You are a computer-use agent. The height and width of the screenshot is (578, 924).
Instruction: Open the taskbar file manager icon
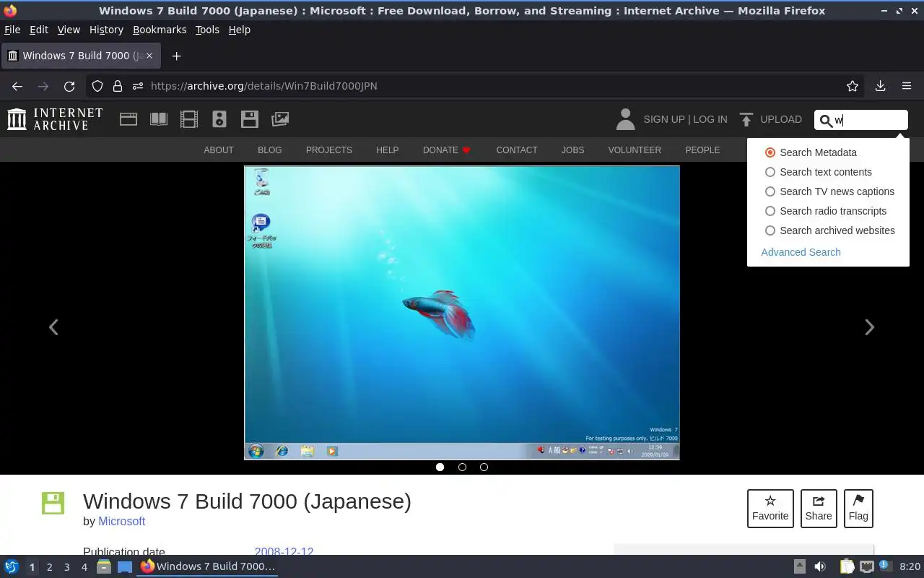[104, 566]
